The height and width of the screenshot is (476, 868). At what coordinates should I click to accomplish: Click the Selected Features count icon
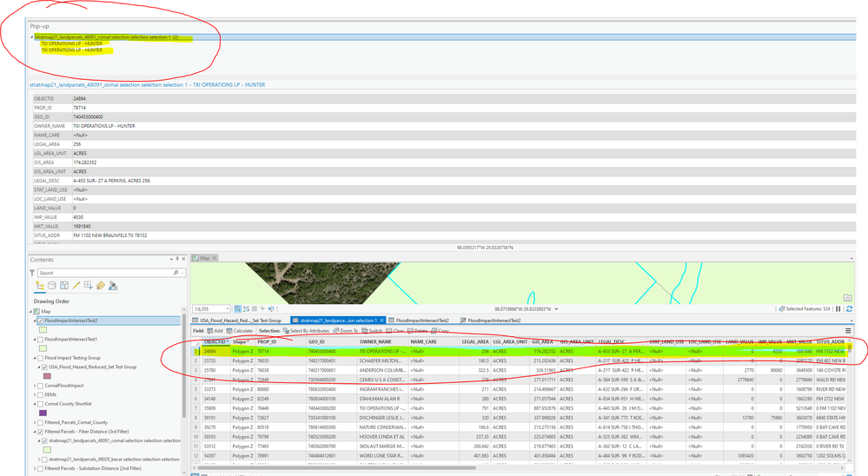[782, 309]
